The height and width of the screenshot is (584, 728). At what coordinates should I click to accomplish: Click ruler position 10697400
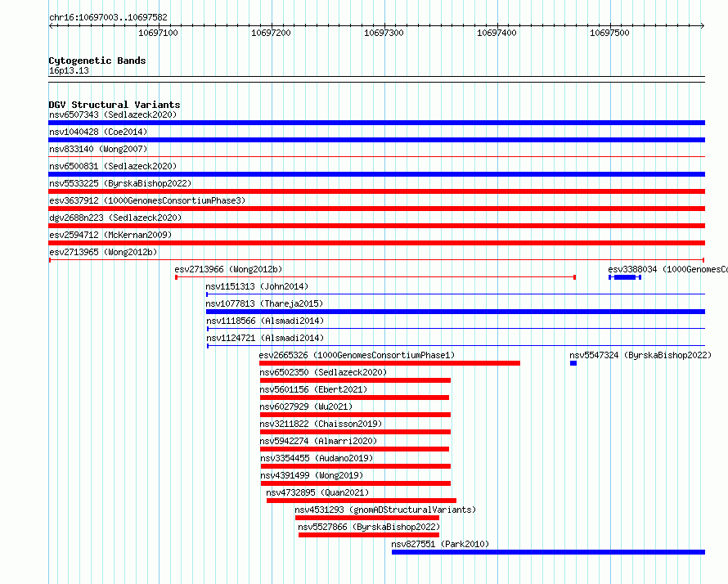497,33
